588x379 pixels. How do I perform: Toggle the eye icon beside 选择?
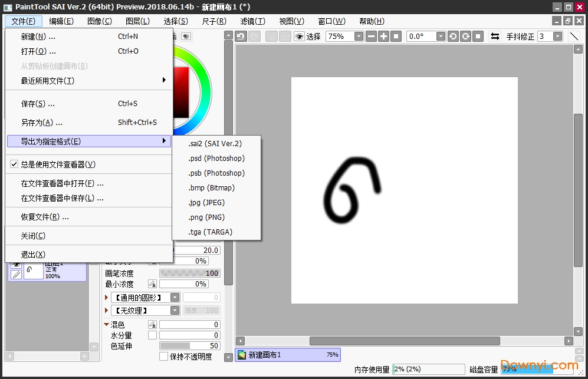[299, 37]
